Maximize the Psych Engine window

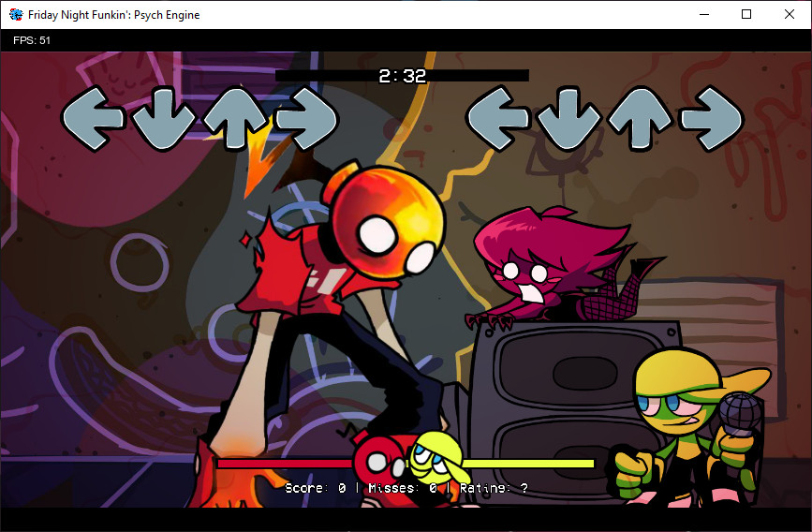(746, 15)
